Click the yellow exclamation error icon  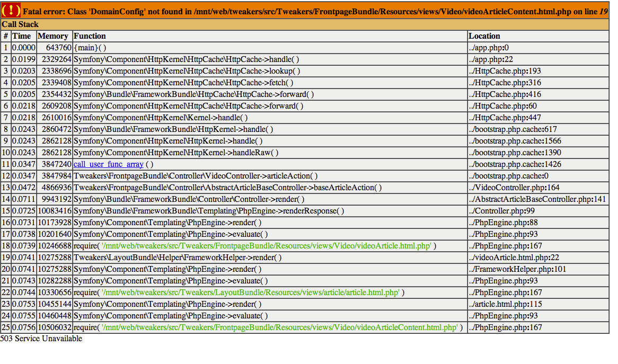[x=11, y=11]
